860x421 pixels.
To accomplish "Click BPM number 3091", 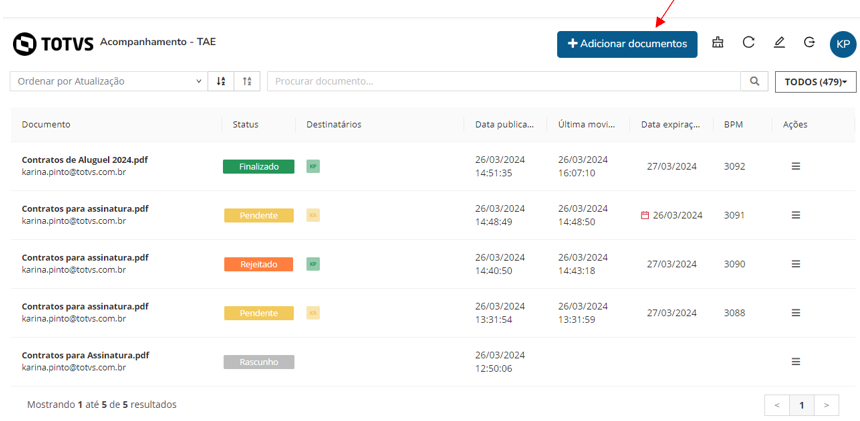I will (x=734, y=215).
